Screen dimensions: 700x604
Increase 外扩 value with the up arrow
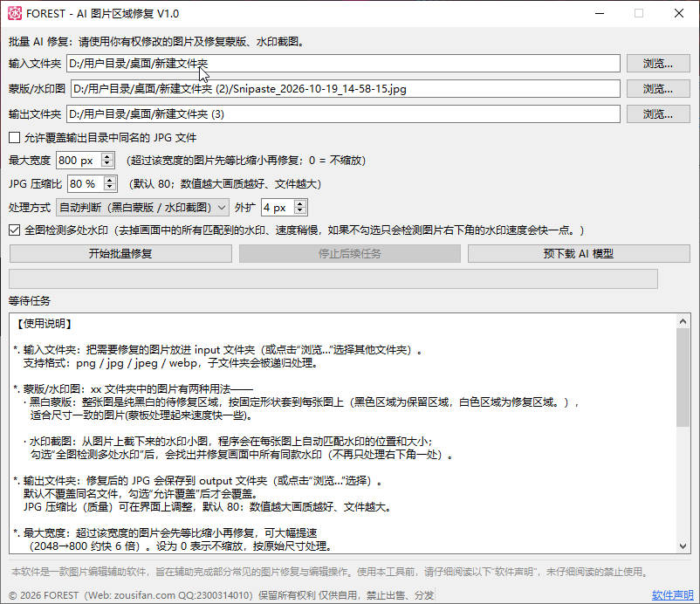pos(300,203)
